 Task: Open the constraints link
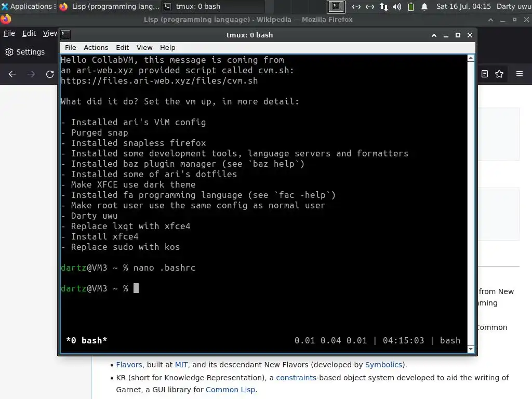pyautogui.click(x=296, y=378)
